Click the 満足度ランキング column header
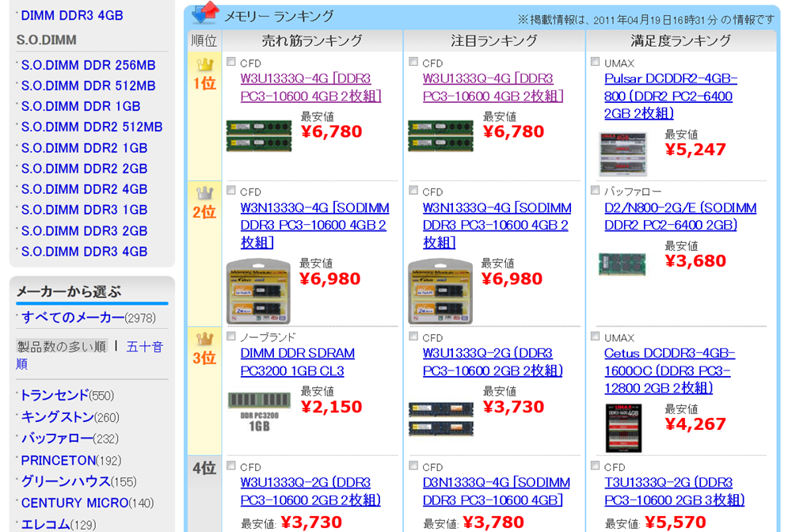The image size is (811, 532). (680, 41)
